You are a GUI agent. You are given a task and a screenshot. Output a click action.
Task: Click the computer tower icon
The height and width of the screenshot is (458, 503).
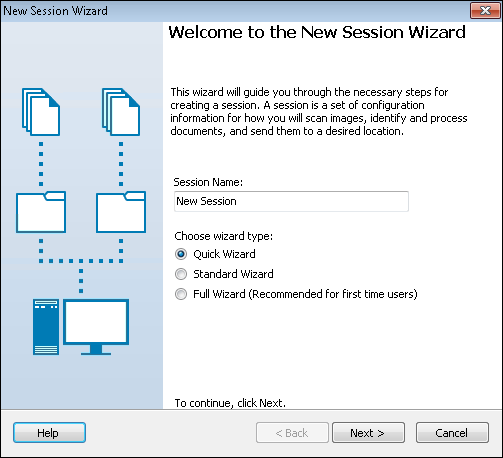coord(46,327)
